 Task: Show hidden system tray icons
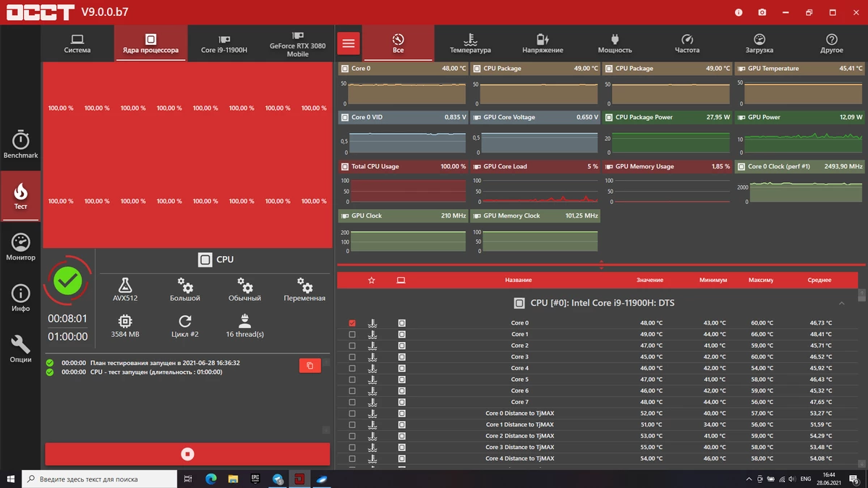pyautogui.click(x=748, y=479)
